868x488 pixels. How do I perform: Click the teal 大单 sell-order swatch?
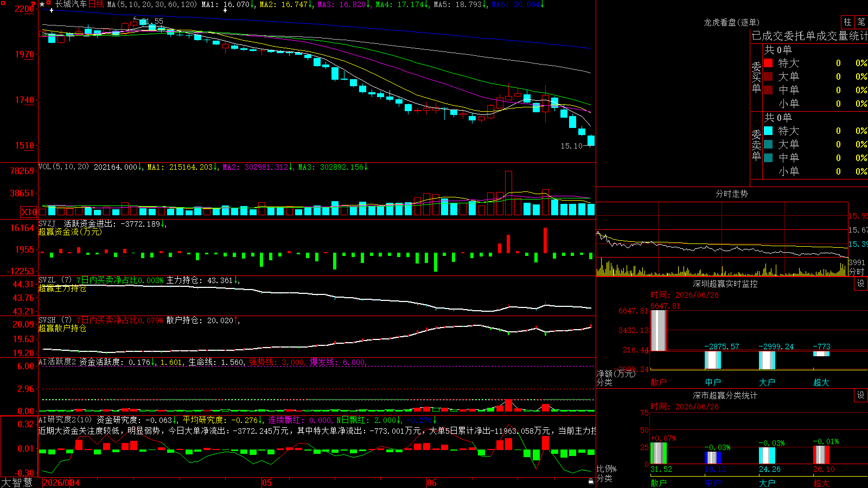click(768, 144)
